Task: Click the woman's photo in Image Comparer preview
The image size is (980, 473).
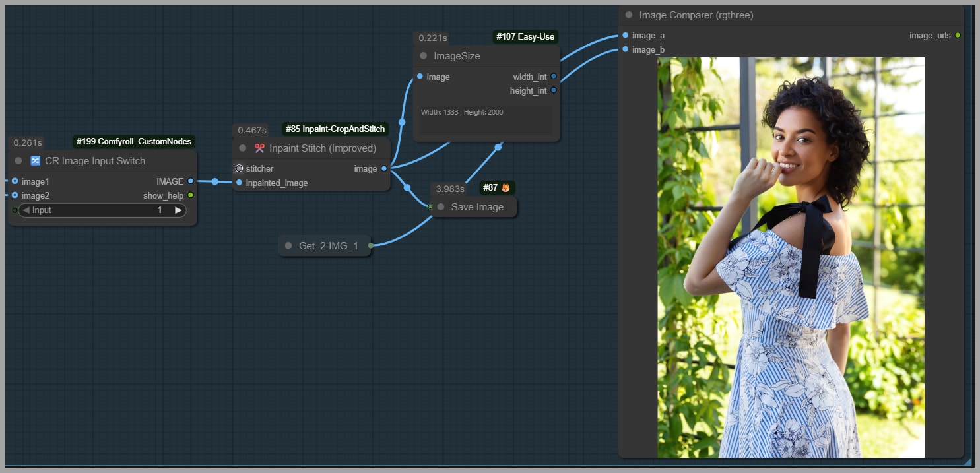Action: [791, 257]
